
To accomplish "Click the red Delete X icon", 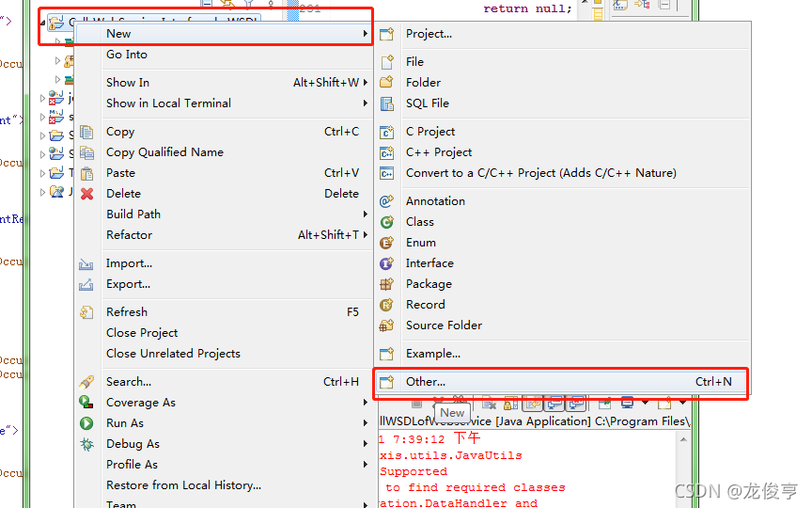I will (x=86, y=194).
